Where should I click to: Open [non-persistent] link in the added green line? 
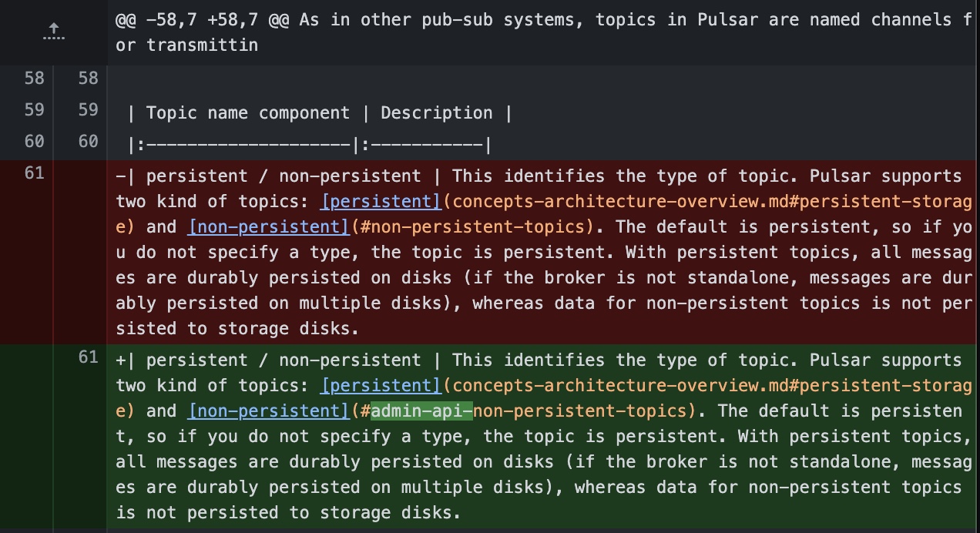coord(269,411)
